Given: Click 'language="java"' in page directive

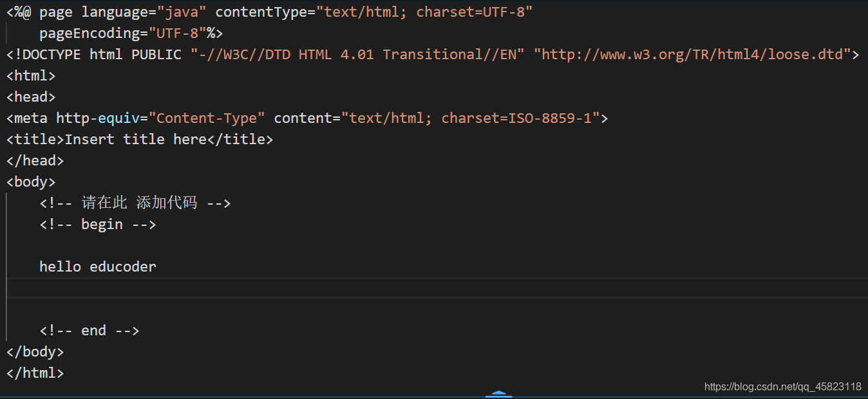Looking at the screenshot, I should 144,12.
